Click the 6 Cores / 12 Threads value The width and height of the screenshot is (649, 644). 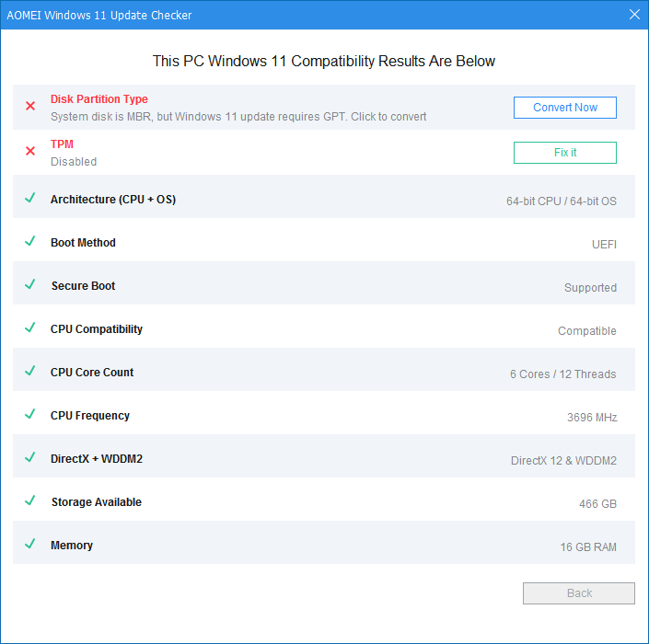pyautogui.click(x=562, y=374)
